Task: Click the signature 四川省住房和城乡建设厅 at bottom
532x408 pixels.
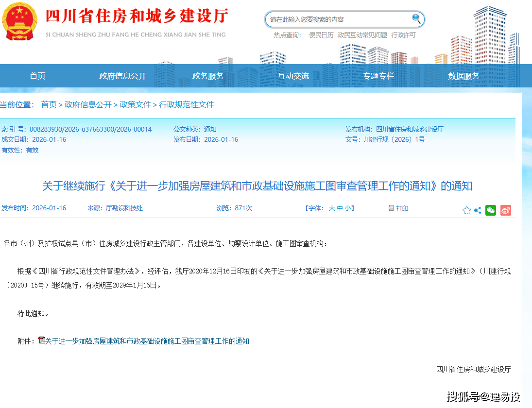Action: click(x=473, y=369)
